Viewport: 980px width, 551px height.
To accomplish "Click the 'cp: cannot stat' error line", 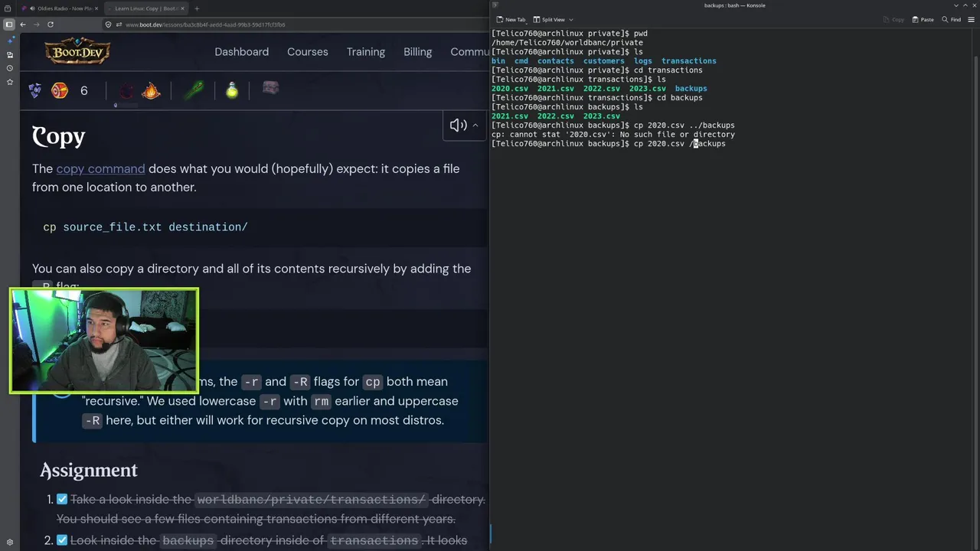I will point(613,135).
